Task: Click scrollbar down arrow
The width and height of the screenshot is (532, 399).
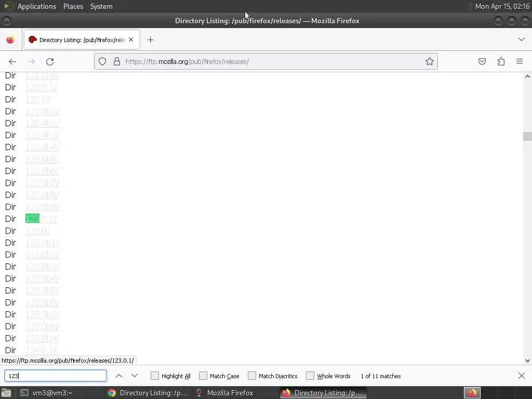Action: click(527, 361)
